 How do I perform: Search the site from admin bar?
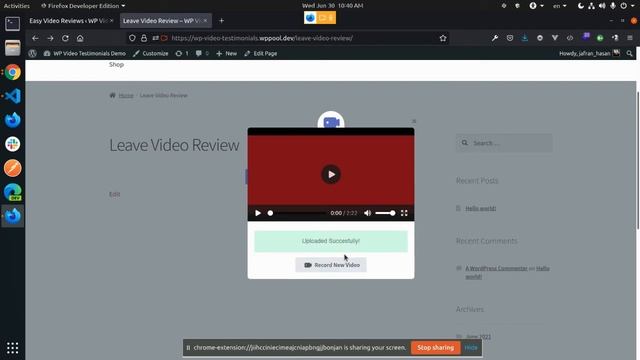pos(629,53)
